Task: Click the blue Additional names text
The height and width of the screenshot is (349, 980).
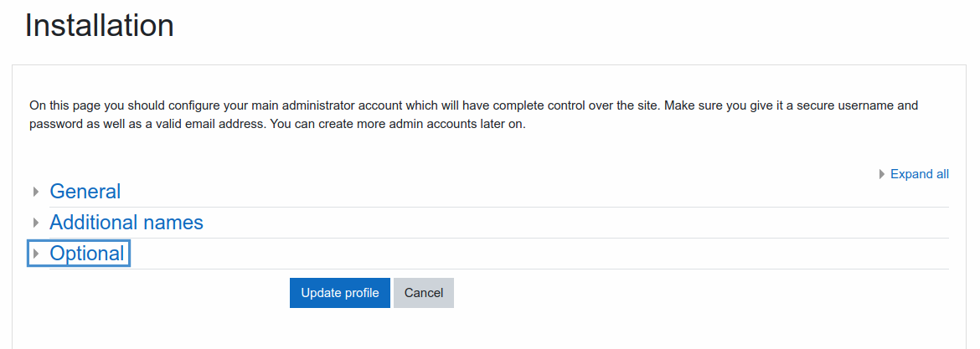Action: pos(126,223)
